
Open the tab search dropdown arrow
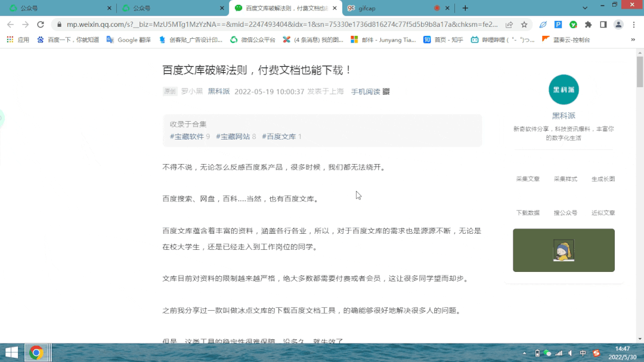click(585, 8)
